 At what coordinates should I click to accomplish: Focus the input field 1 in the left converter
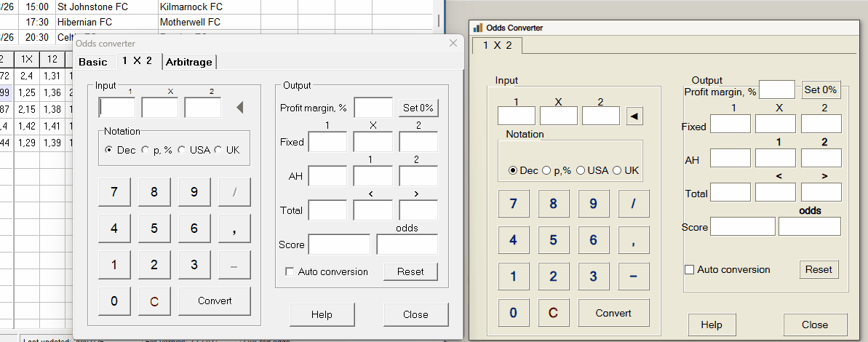(117, 108)
